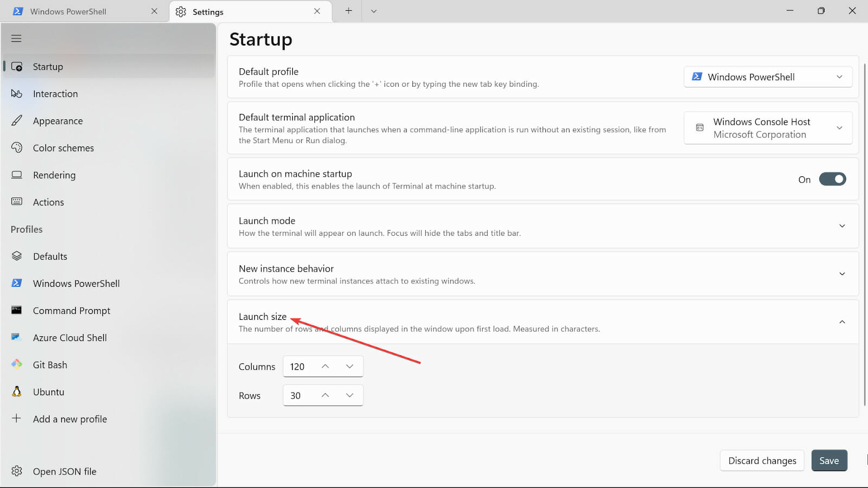Close the Windows PowerShell tab
Viewport: 868px width, 488px height.
[x=154, y=11]
